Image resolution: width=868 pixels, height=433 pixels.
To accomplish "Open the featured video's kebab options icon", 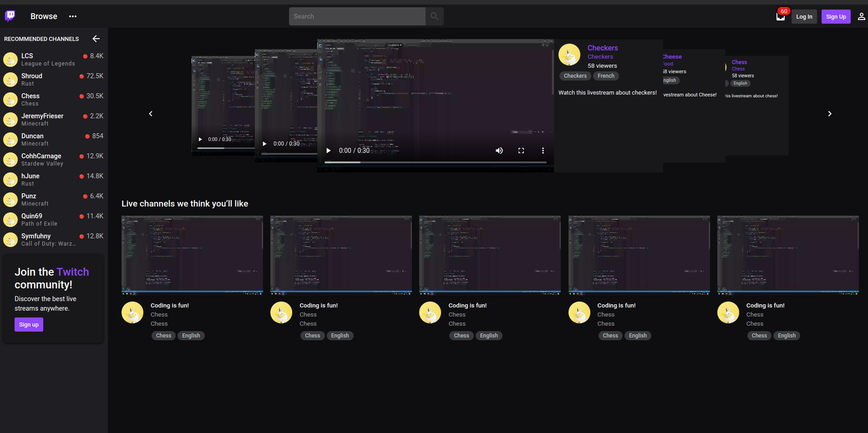I will click(x=543, y=150).
